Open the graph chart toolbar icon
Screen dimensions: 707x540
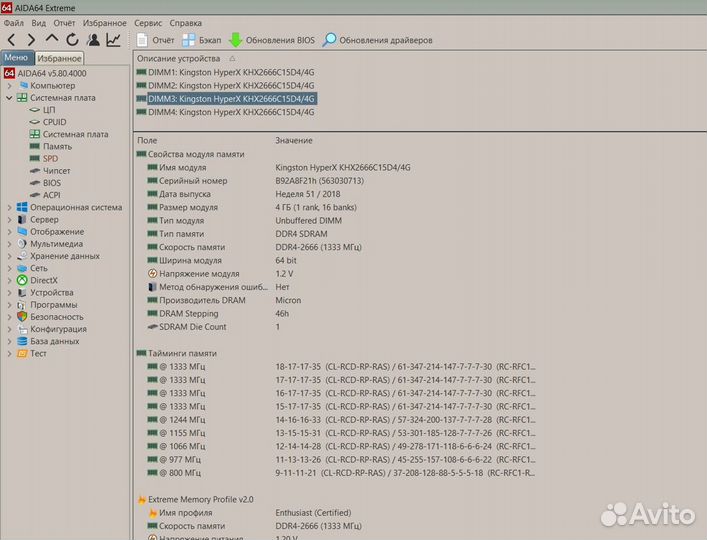click(x=113, y=40)
